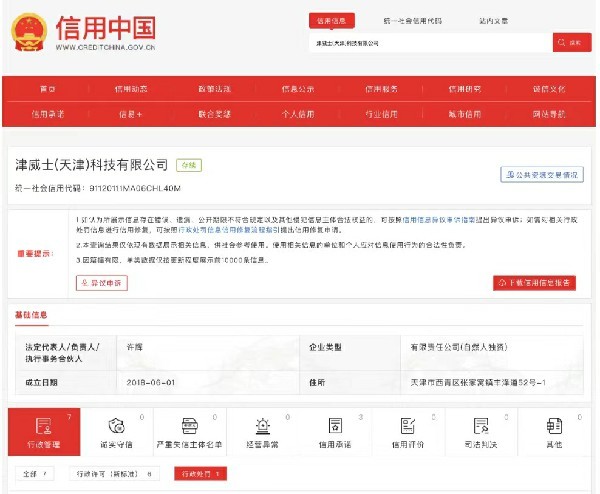This screenshot has width=600, height=494.
Task: Select the 司法判决 icon
Action: coord(481,432)
